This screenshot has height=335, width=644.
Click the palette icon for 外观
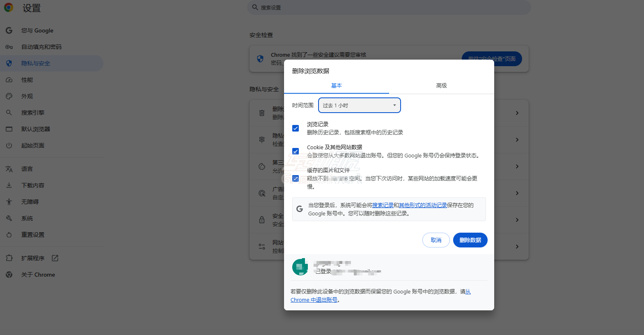(9, 96)
